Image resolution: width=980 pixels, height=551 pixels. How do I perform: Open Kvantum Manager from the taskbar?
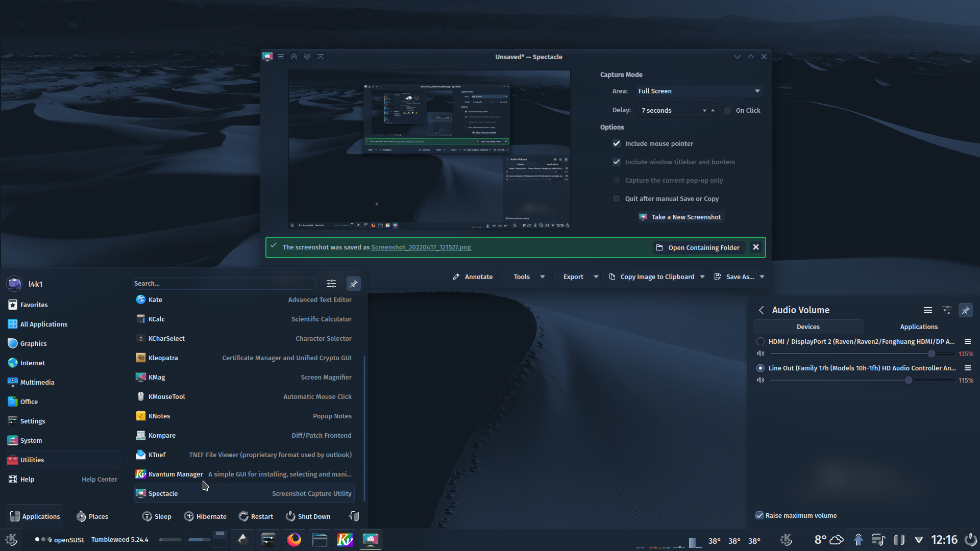345,539
